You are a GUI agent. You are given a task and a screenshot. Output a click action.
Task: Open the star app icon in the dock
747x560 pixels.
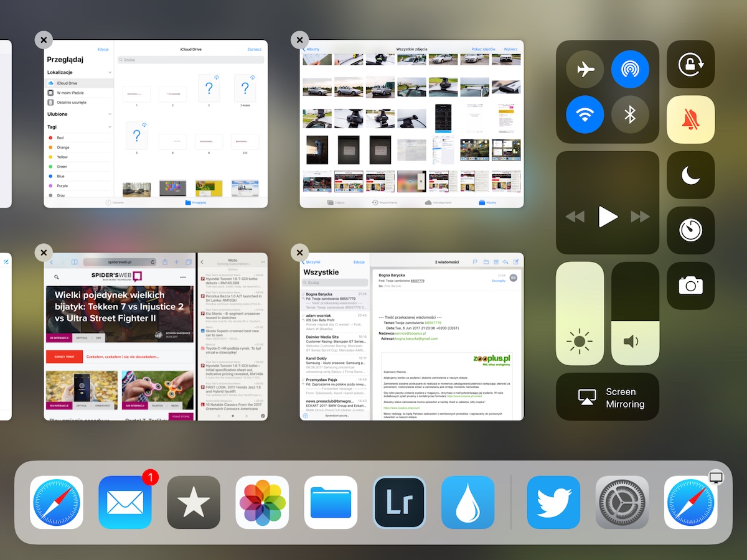pyautogui.click(x=194, y=502)
